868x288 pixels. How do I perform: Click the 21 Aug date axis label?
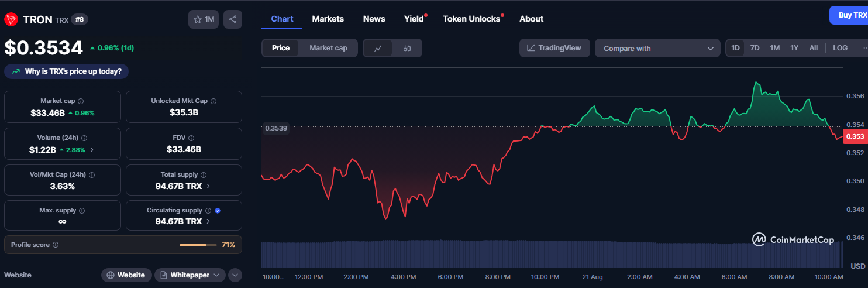(593, 276)
